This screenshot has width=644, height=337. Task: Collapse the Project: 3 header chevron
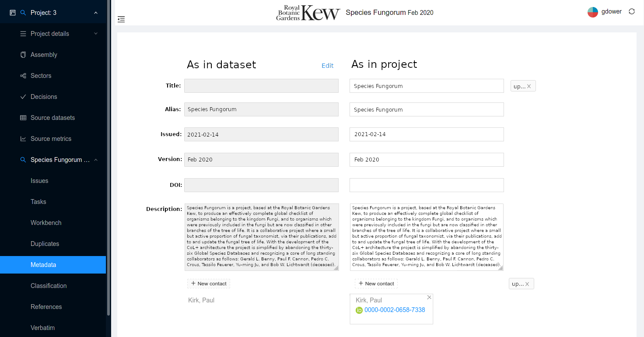96,13
